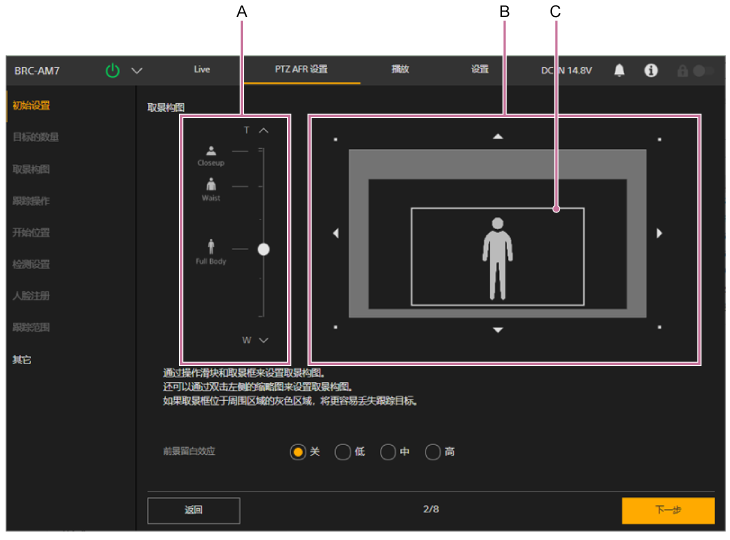Select the 高 radio option
Screen dimensions: 730x540
pos(433,452)
